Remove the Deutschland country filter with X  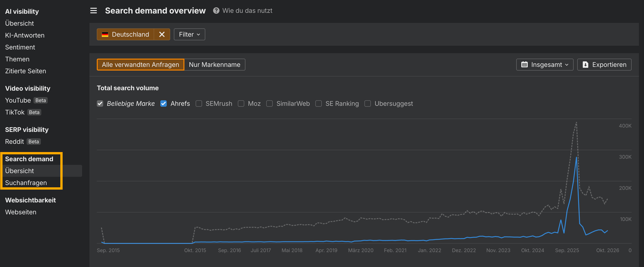click(162, 34)
